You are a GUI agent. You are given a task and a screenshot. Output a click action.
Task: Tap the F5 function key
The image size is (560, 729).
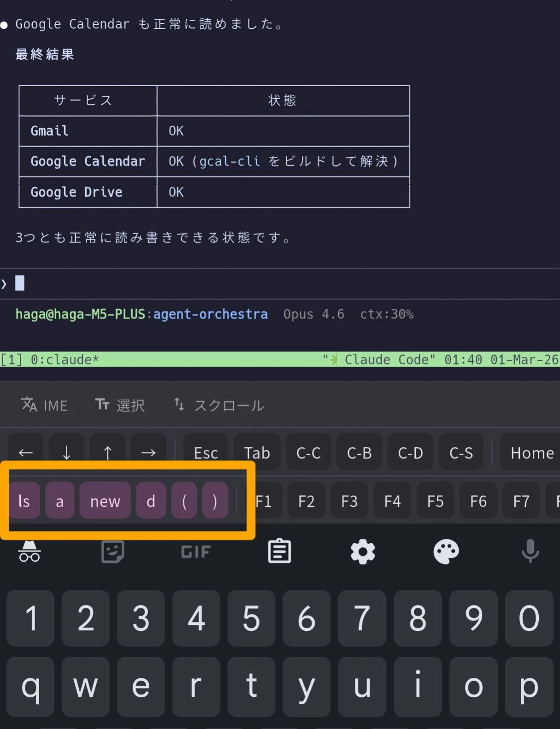[x=435, y=500]
